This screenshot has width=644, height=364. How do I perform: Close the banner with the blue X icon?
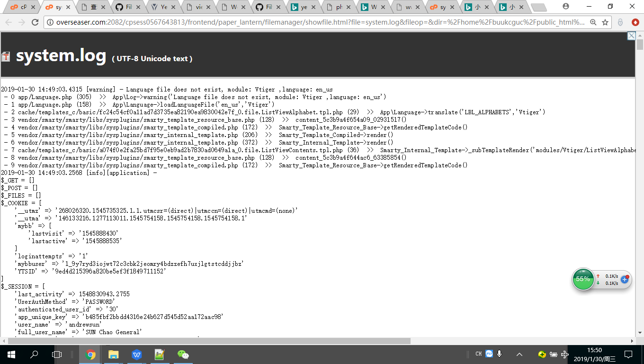[x=631, y=36]
